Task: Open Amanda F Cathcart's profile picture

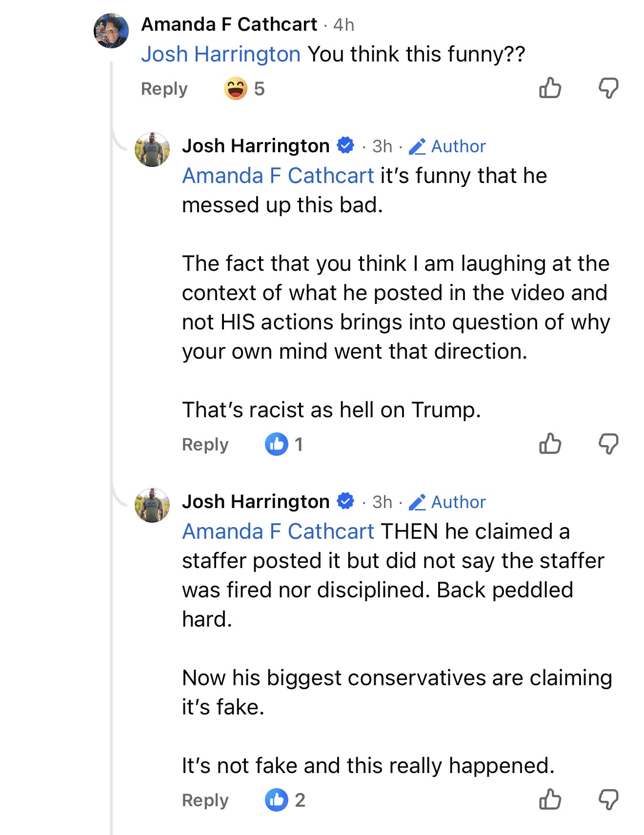Action: point(111,31)
